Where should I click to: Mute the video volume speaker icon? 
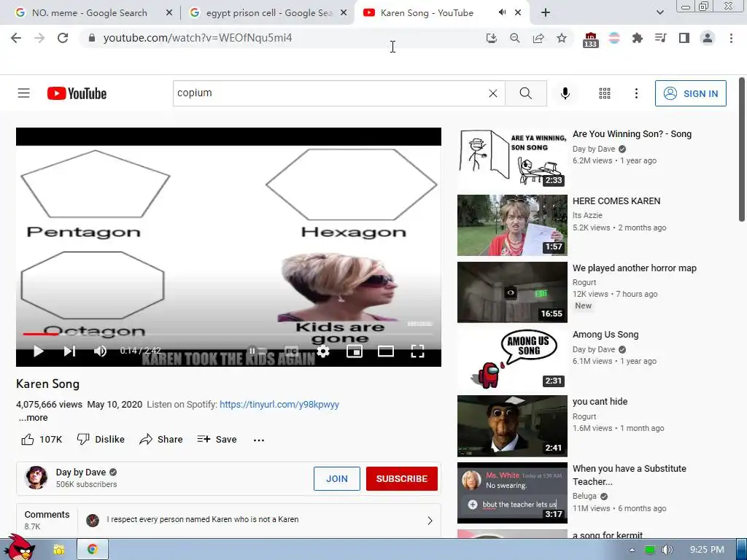[100, 351]
